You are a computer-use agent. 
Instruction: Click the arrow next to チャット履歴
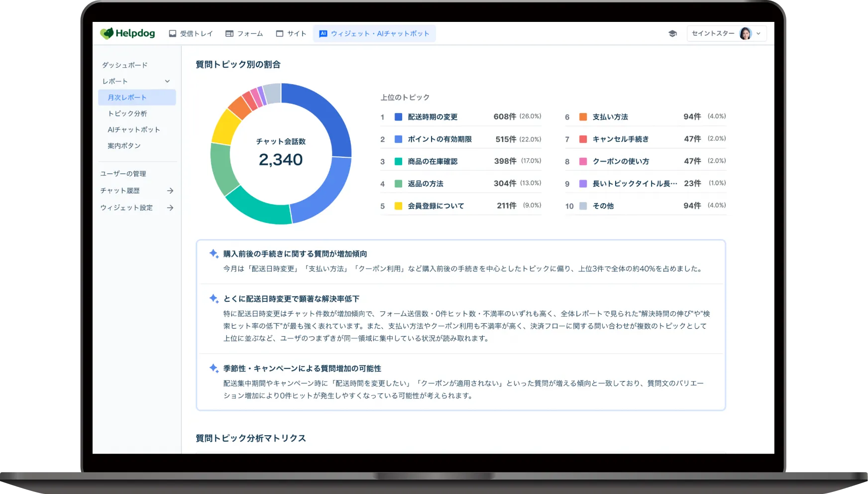tap(170, 191)
